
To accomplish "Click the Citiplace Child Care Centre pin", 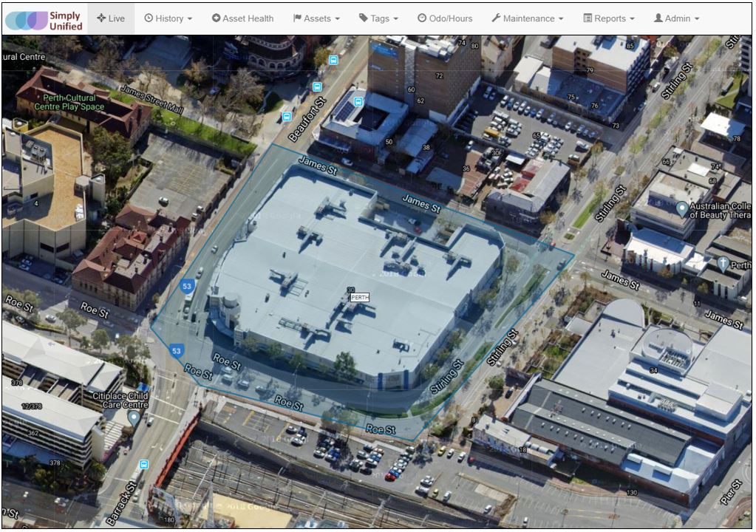I will point(134,418).
